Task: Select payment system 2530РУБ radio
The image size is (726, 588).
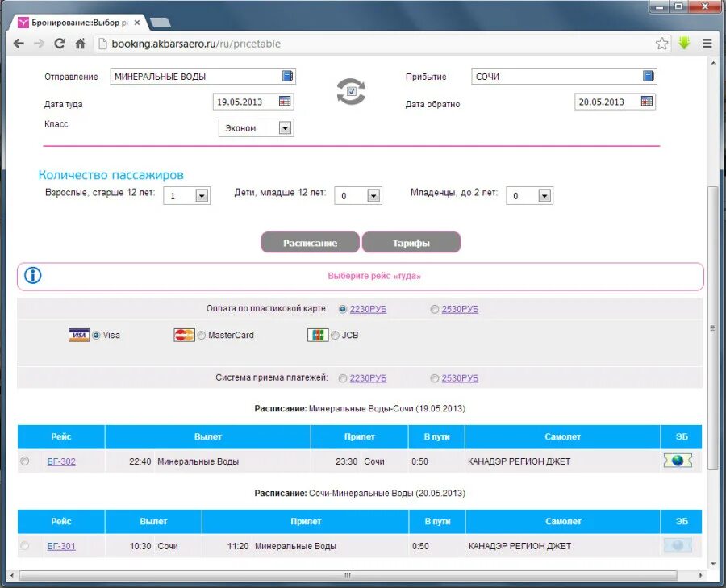Action: pyautogui.click(x=434, y=379)
